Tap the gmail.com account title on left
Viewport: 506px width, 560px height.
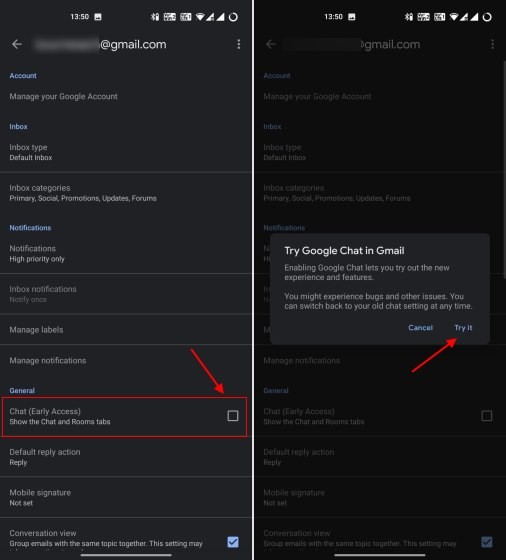tap(101, 44)
